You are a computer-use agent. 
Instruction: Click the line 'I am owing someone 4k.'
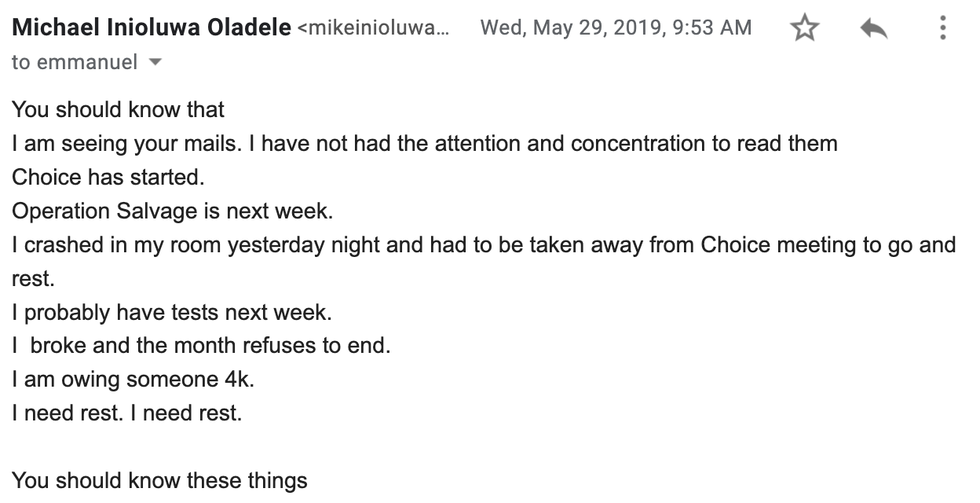click(133, 380)
